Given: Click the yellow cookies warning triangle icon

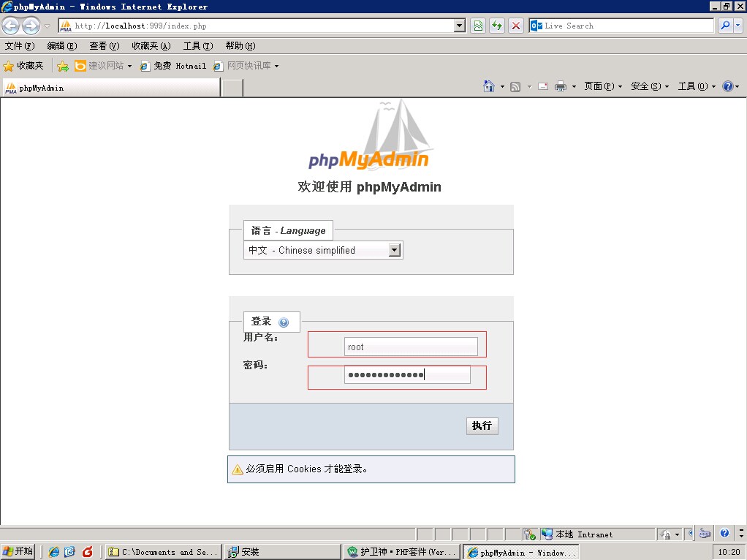Looking at the screenshot, I should click(238, 469).
